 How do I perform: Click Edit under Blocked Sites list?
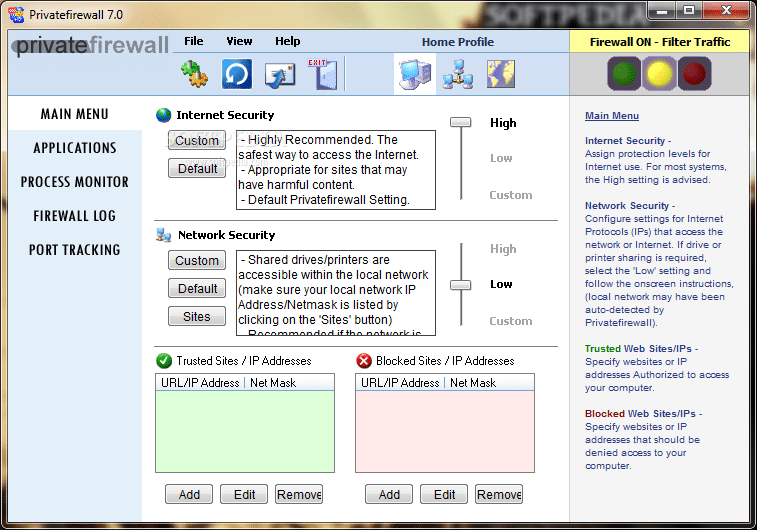(444, 494)
